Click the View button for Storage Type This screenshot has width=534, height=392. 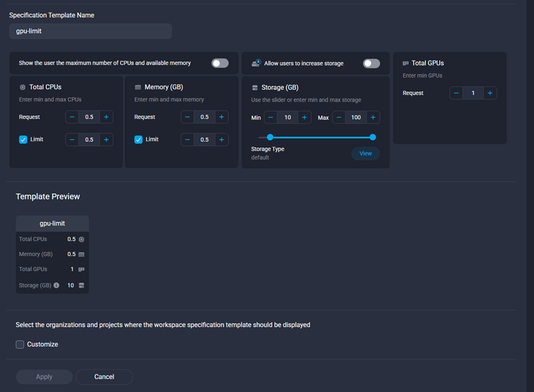365,153
